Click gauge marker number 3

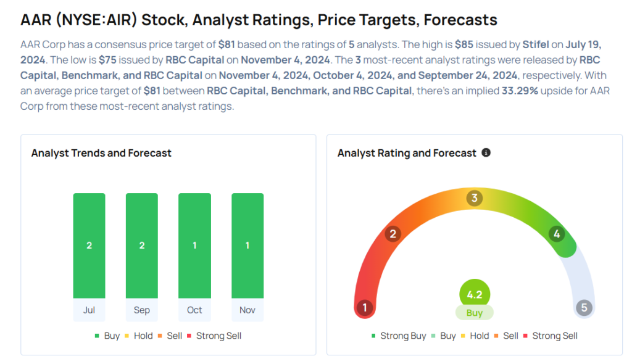[475, 198]
